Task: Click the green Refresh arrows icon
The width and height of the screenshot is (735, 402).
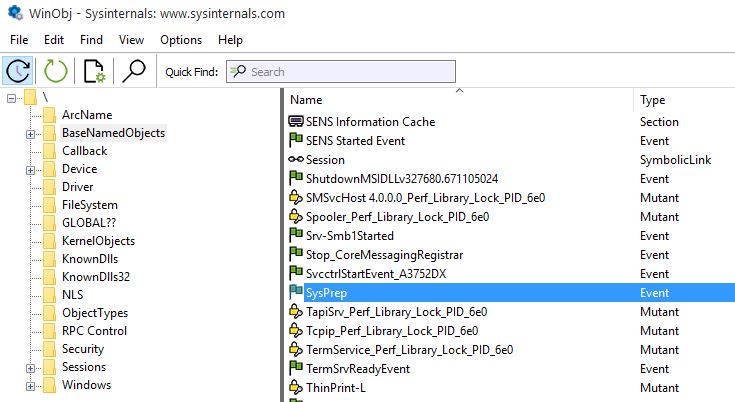Action: [55, 71]
